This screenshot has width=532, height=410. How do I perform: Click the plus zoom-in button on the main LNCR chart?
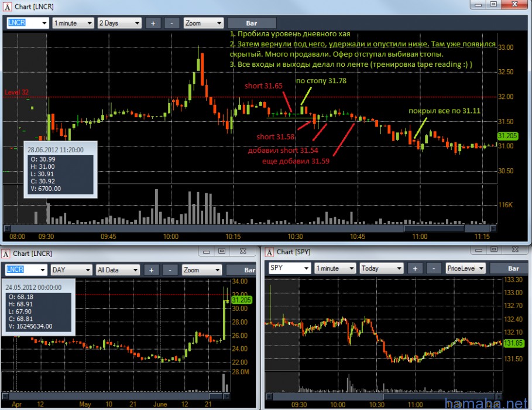tap(153, 23)
